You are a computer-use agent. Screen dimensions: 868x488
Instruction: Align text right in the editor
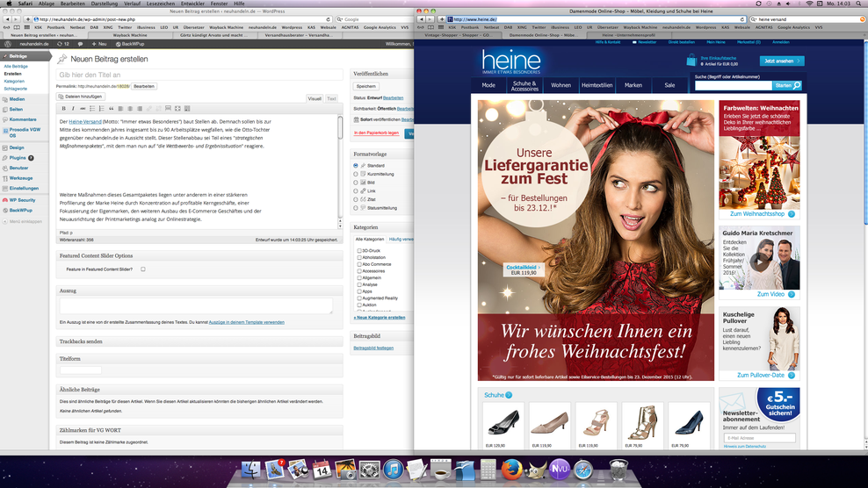[139, 109]
